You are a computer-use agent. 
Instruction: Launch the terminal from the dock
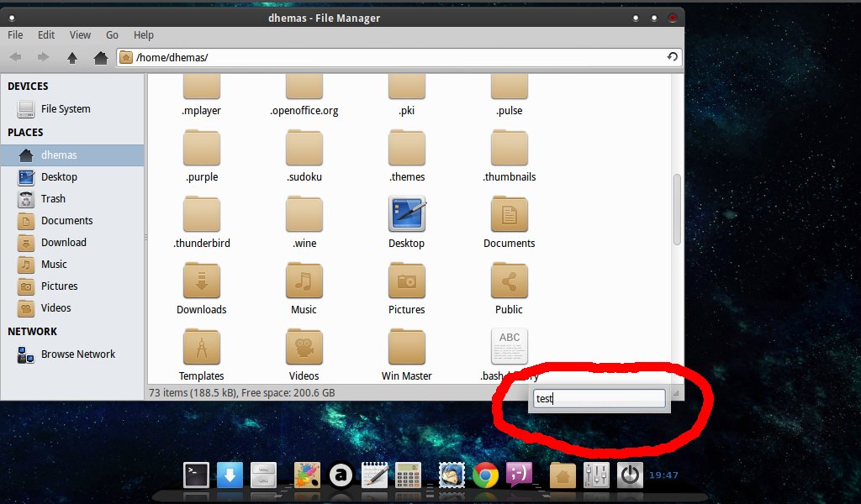196,475
